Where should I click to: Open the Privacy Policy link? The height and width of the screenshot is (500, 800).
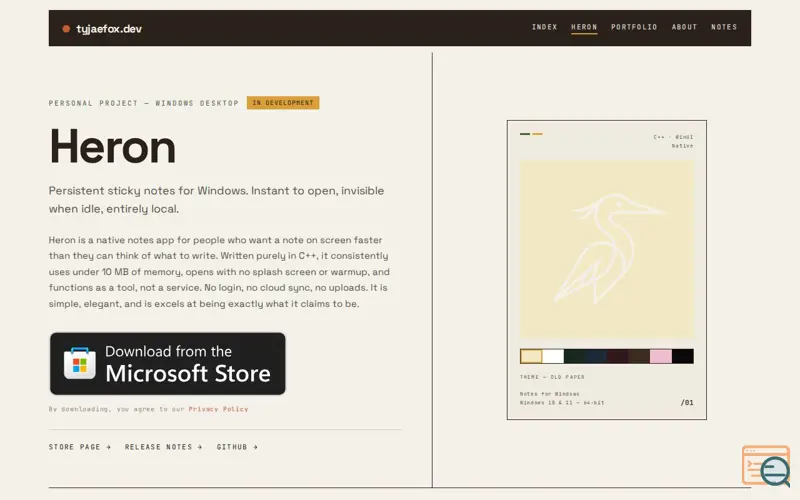tap(218, 409)
